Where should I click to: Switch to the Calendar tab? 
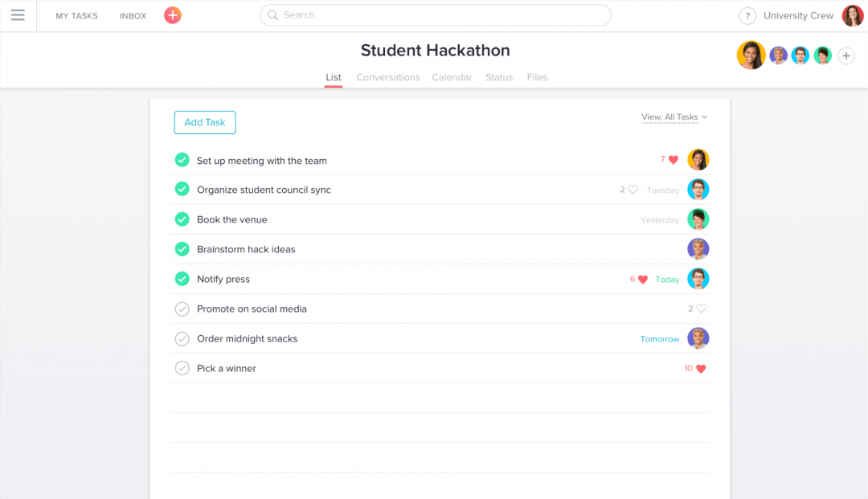(x=452, y=77)
